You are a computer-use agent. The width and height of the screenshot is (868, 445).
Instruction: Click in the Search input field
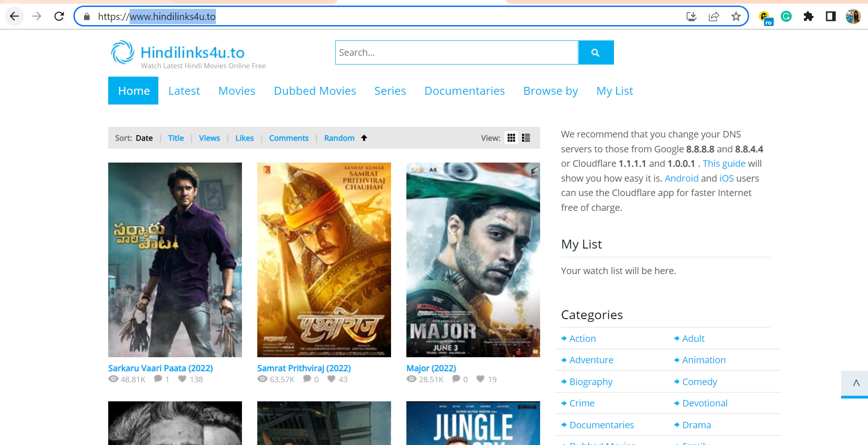coord(457,52)
